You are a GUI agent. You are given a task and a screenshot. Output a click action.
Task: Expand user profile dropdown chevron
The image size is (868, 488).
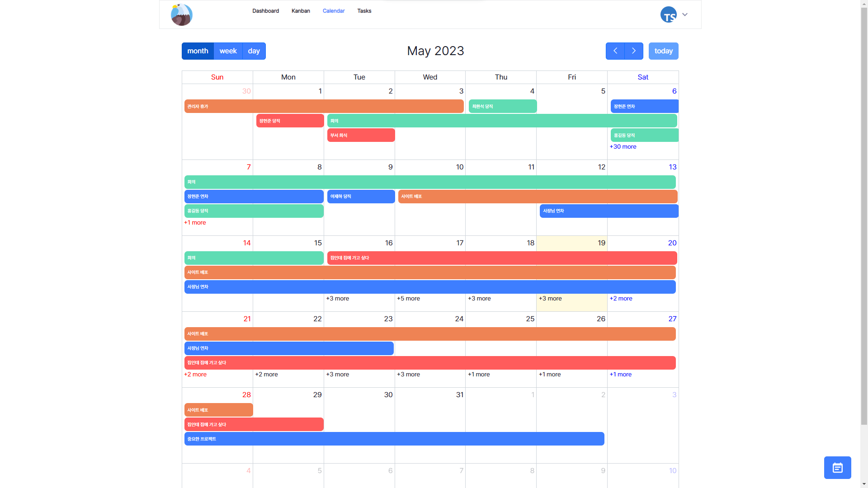tap(685, 14)
